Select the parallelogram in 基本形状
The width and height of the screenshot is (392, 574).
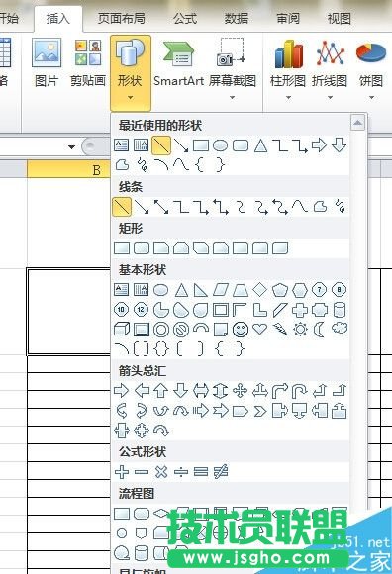(221, 290)
